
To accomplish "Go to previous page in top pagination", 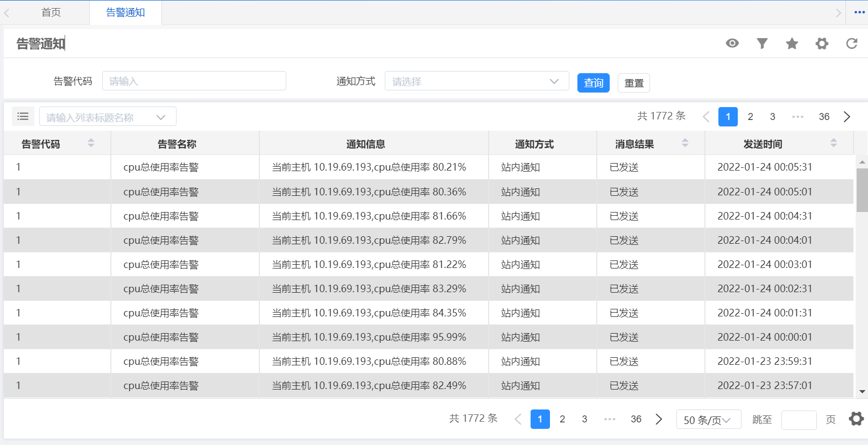I will [706, 117].
